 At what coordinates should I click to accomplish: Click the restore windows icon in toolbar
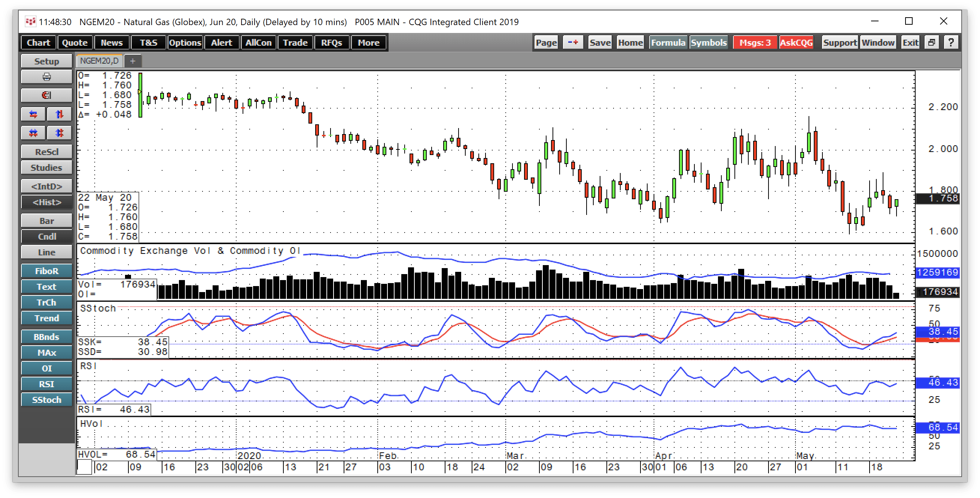pyautogui.click(x=932, y=42)
